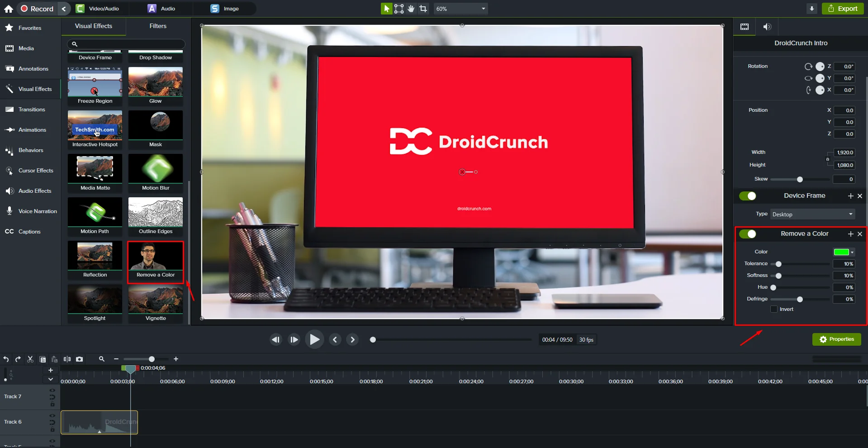Open the Behaviors panel
The height and width of the screenshot is (448, 868).
(x=30, y=150)
